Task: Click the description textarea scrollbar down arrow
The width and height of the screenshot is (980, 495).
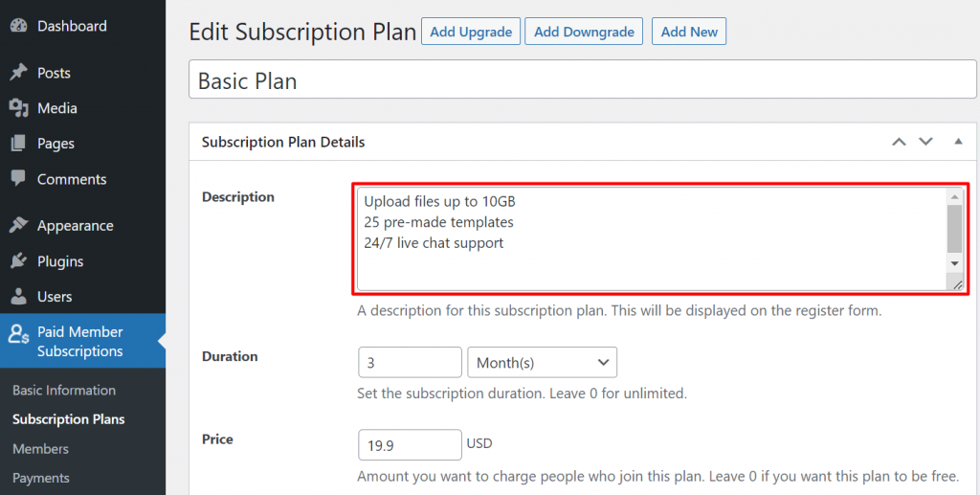Action: point(954,262)
